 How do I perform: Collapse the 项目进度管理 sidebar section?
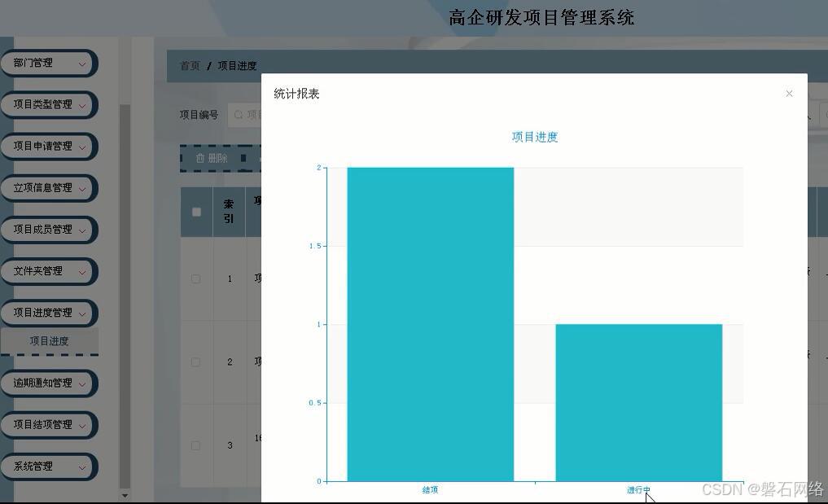tap(49, 313)
